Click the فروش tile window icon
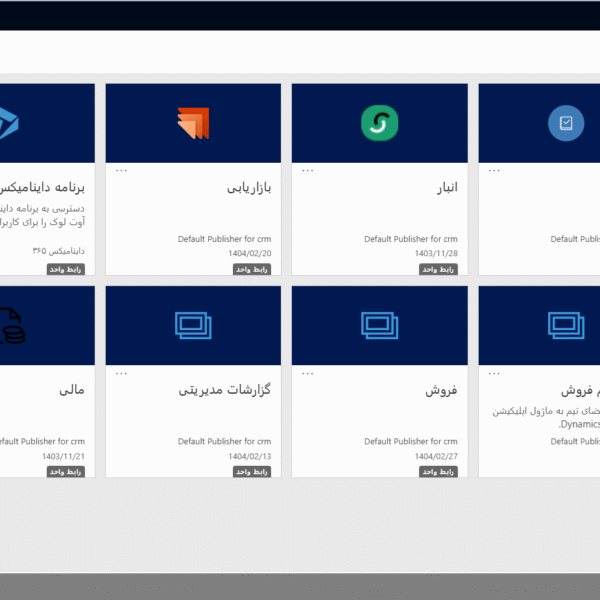The image size is (600, 600). click(379, 324)
